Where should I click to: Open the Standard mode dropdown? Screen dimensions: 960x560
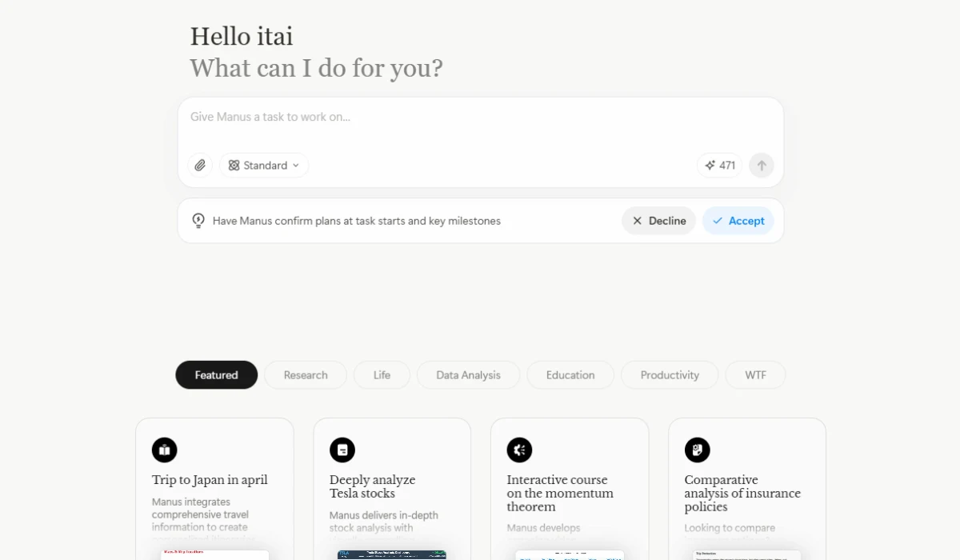pos(264,166)
